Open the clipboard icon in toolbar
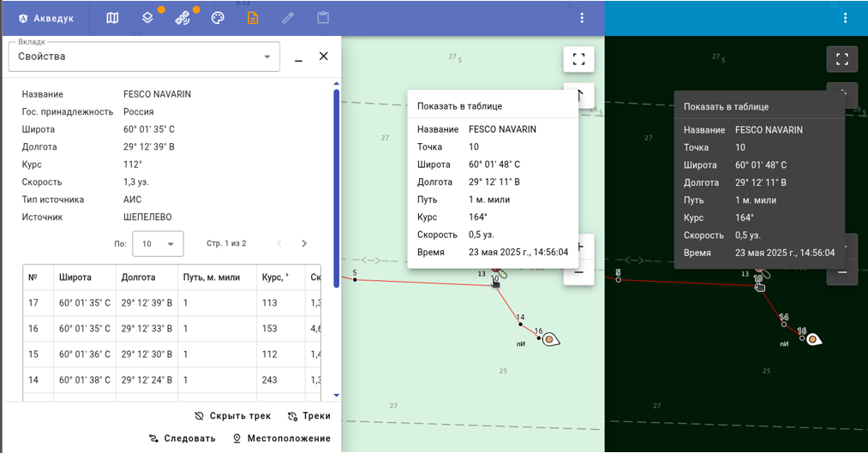Screen dimensions: 868x453 (323, 18)
